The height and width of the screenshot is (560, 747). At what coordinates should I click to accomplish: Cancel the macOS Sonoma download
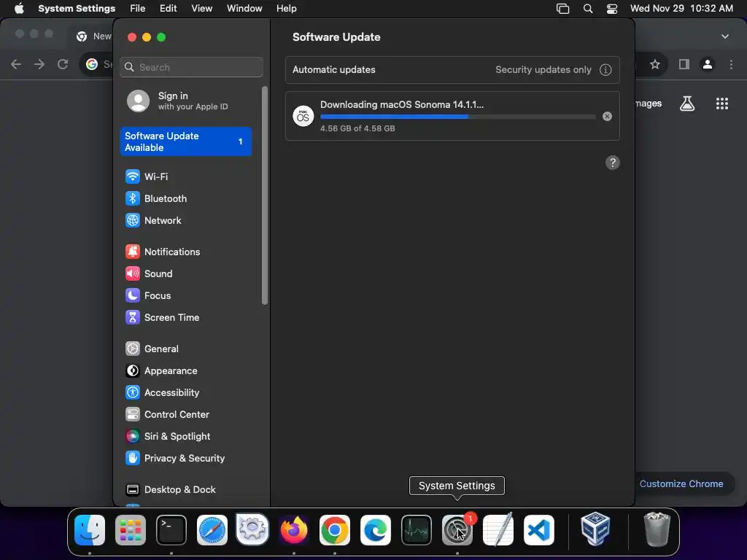[607, 116]
